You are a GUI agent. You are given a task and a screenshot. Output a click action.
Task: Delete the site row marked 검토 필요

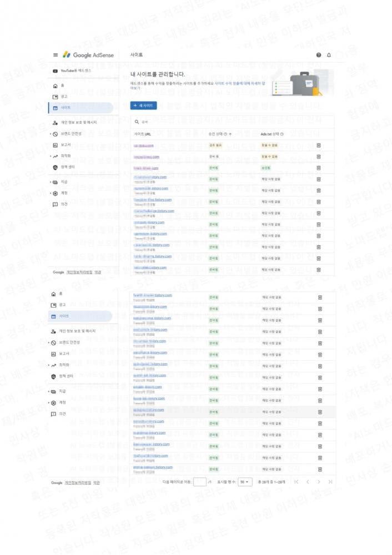tap(319, 145)
